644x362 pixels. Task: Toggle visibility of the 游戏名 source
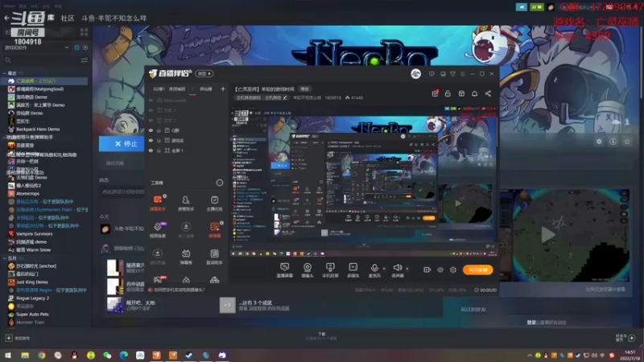(151, 140)
